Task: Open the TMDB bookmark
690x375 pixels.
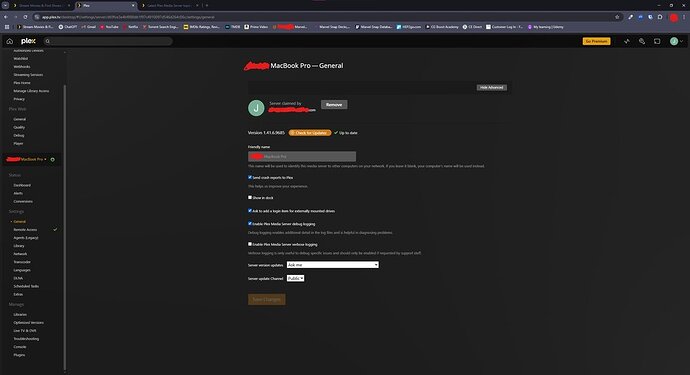Action: point(233,27)
